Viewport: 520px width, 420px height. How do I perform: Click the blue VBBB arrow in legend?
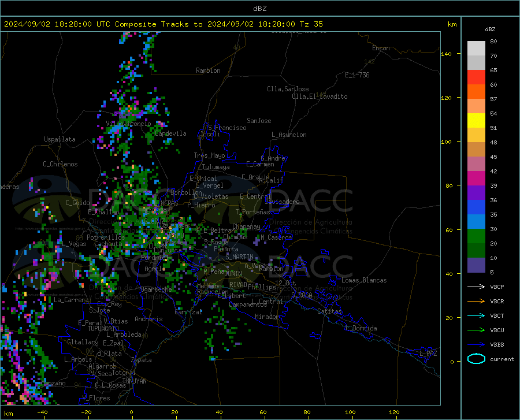476,345
